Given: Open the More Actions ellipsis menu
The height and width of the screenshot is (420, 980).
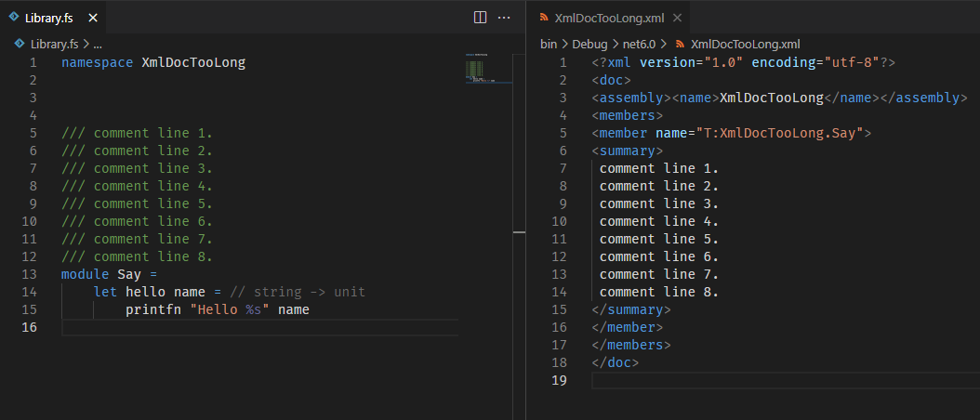Looking at the screenshot, I should 504,18.
